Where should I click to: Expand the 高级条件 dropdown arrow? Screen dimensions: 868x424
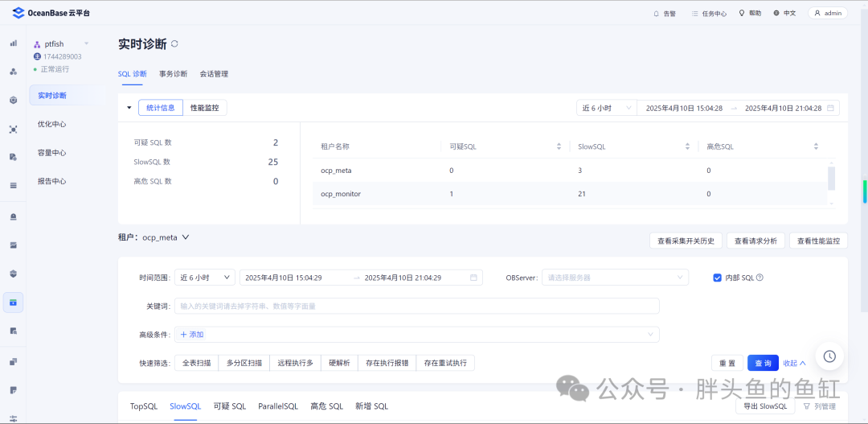pos(650,334)
